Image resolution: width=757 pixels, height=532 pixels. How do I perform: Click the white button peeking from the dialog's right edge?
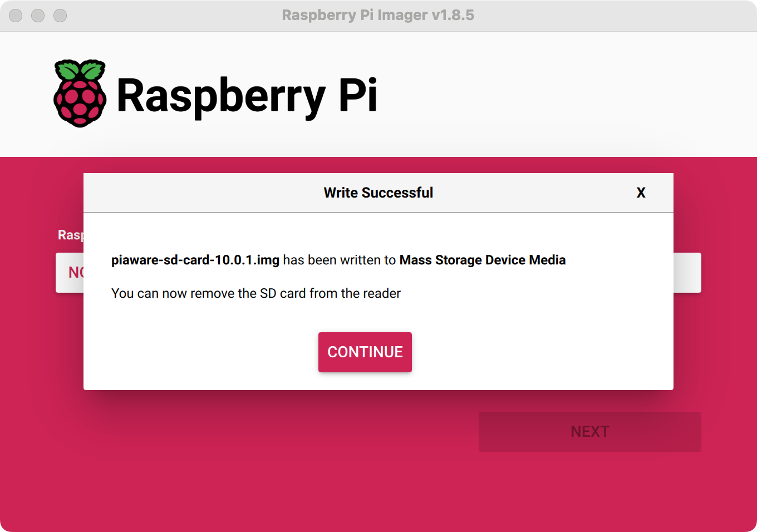(687, 273)
